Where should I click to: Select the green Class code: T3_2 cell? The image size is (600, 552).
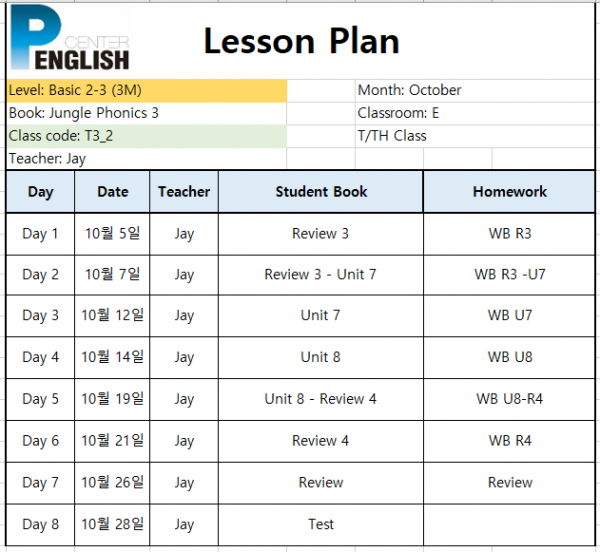coord(147,136)
